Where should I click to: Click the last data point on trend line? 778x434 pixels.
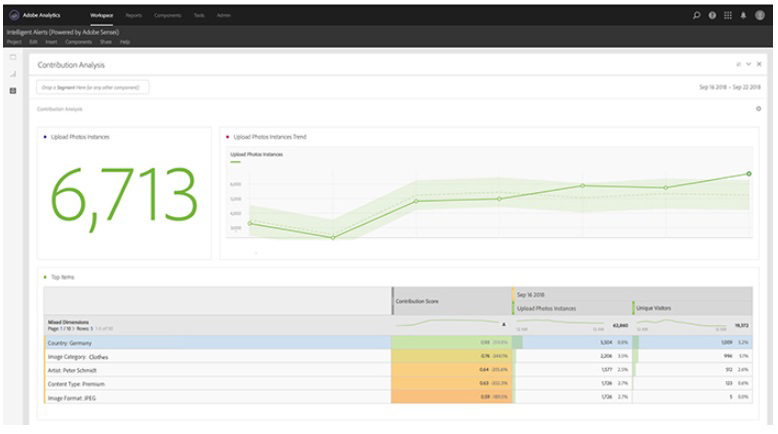(749, 174)
